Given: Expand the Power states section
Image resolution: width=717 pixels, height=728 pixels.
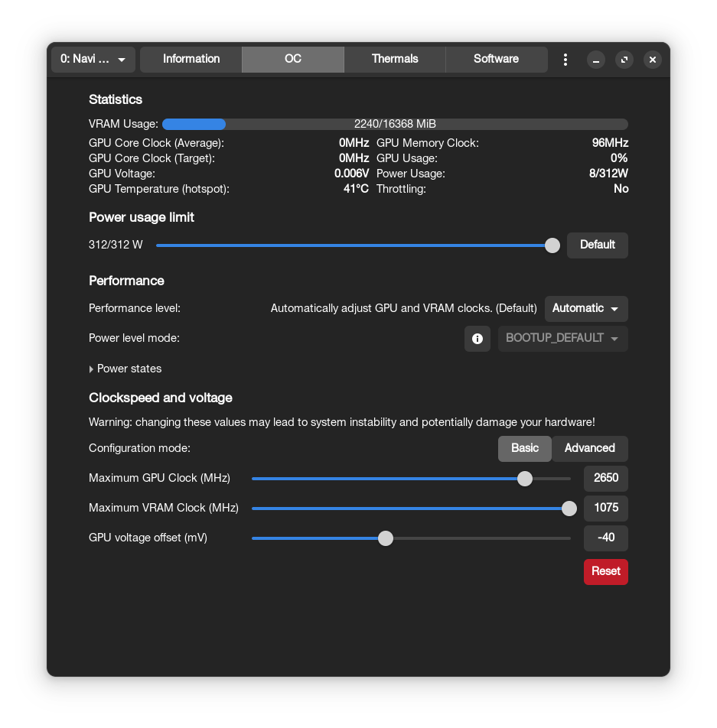Looking at the screenshot, I should coord(125,369).
